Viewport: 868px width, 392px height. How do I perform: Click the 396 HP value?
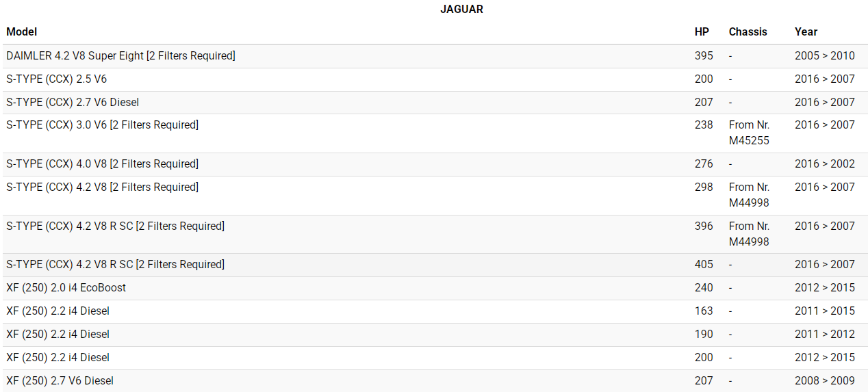(704, 226)
